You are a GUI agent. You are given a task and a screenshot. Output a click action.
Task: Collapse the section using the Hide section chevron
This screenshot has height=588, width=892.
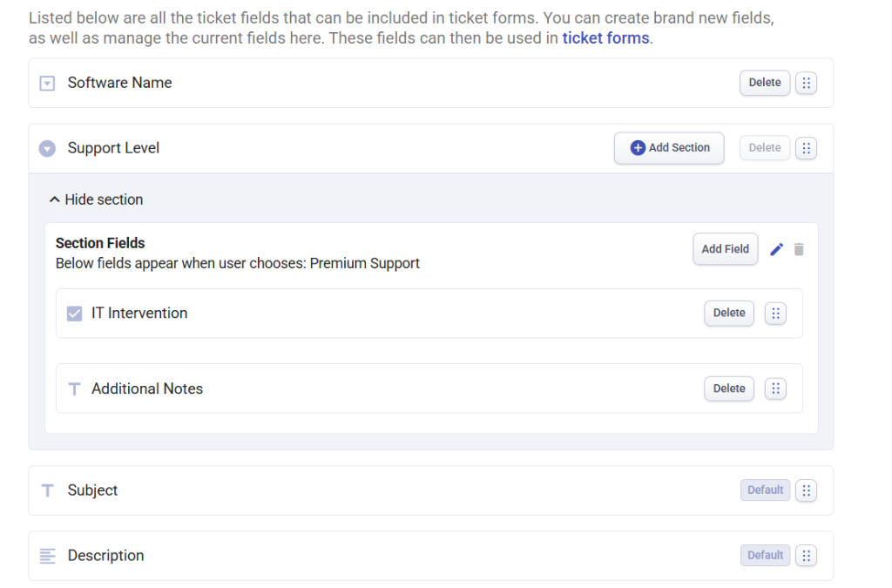pos(55,199)
